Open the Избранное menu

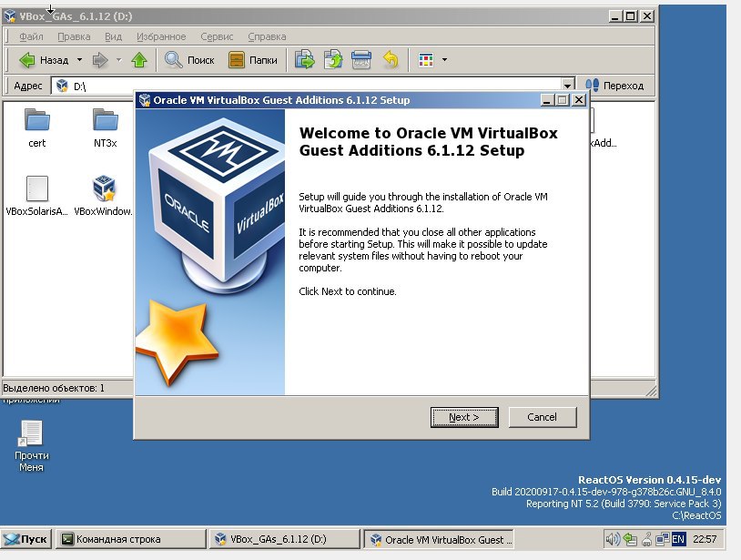[161, 36]
